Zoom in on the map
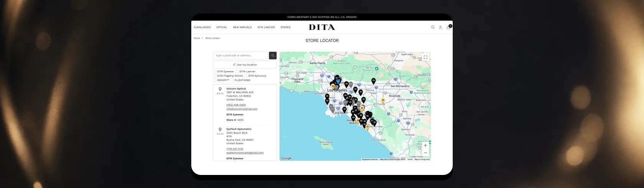Image resolution: width=644 pixels, height=188 pixels. [x=425, y=145]
